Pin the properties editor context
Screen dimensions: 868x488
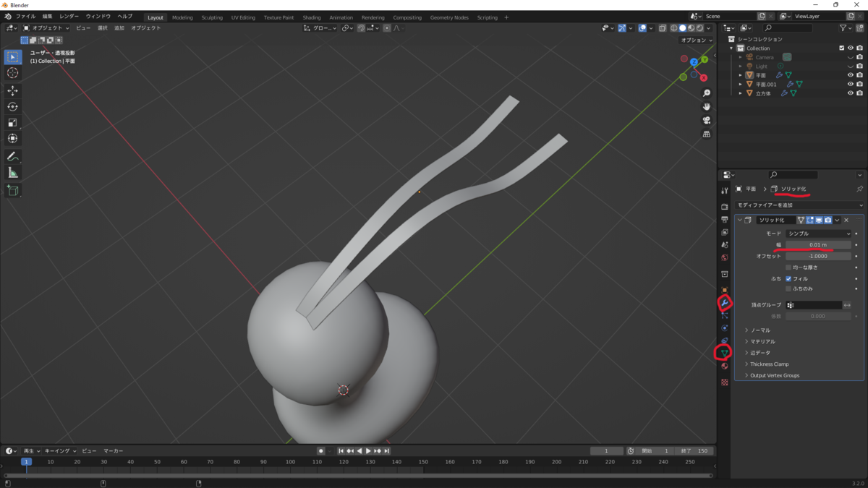coord(859,189)
